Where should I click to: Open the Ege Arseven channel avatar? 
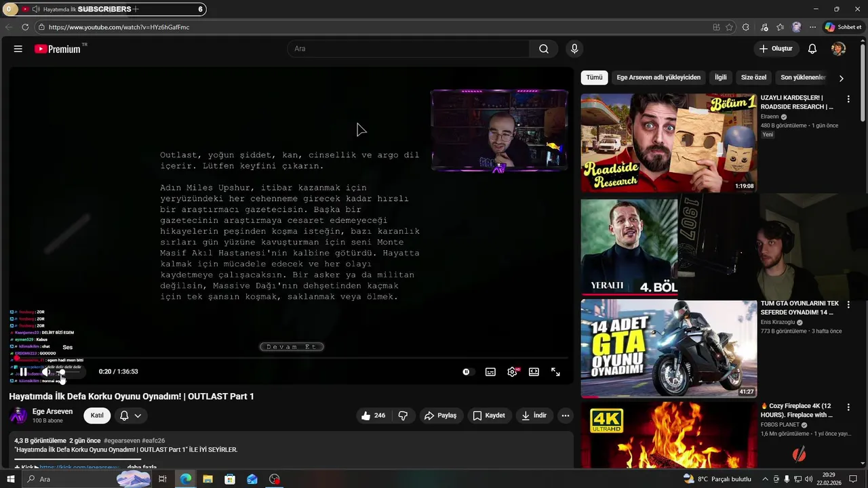(18, 415)
